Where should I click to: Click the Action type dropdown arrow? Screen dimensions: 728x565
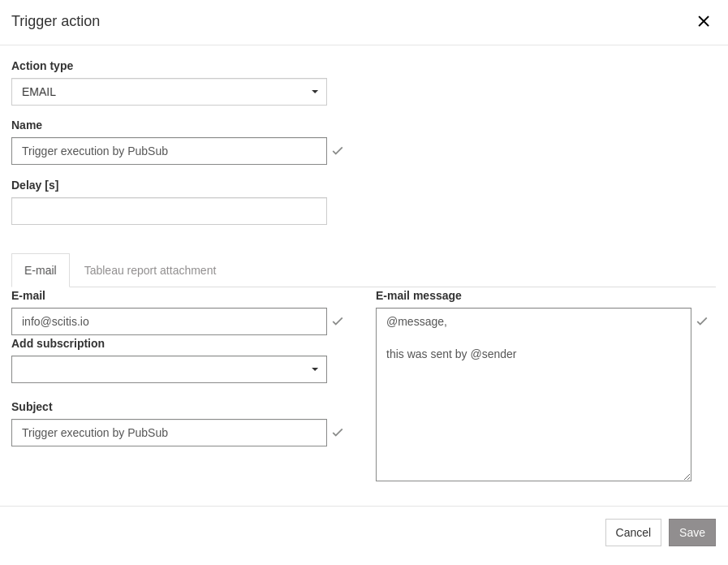click(x=315, y=92)
